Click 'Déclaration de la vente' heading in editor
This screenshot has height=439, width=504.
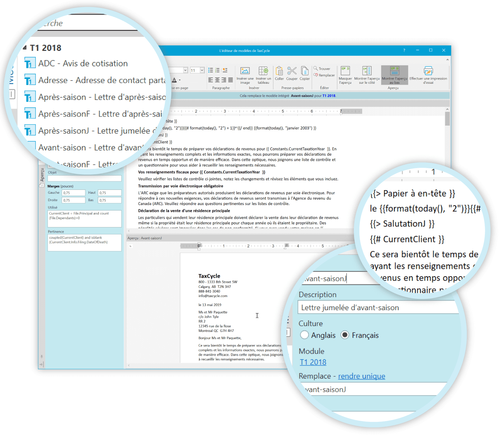click(x=184, y=211)
